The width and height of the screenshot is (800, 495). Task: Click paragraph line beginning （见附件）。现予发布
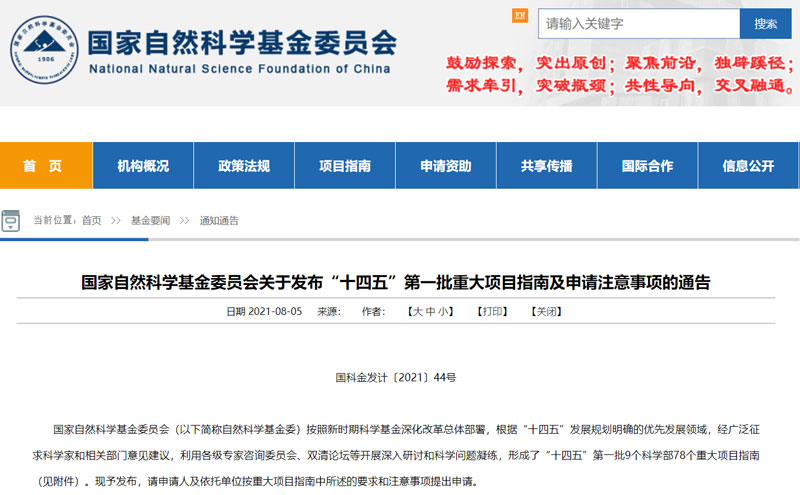coord(257,481)
